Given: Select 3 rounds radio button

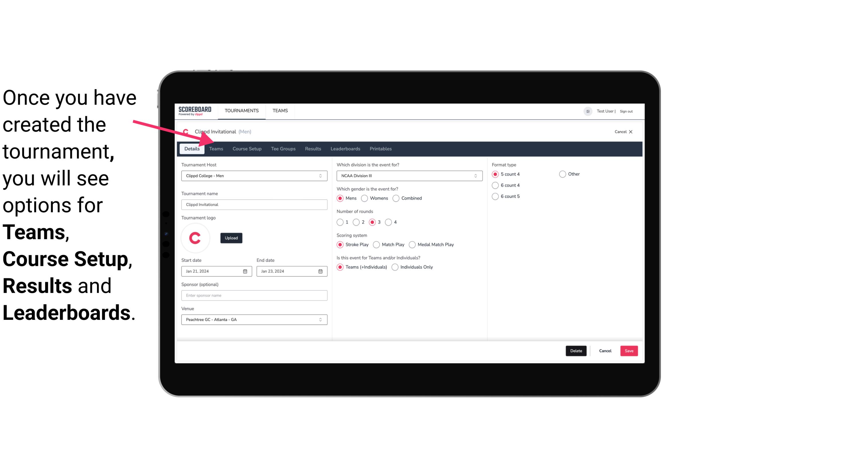Looking at the screenshot, I should [x=373, y=222].
